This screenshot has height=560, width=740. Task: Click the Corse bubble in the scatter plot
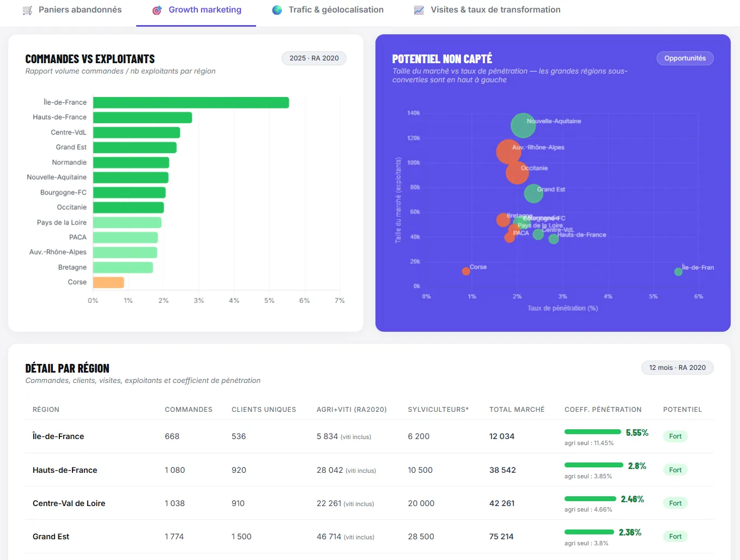[466, 271]
